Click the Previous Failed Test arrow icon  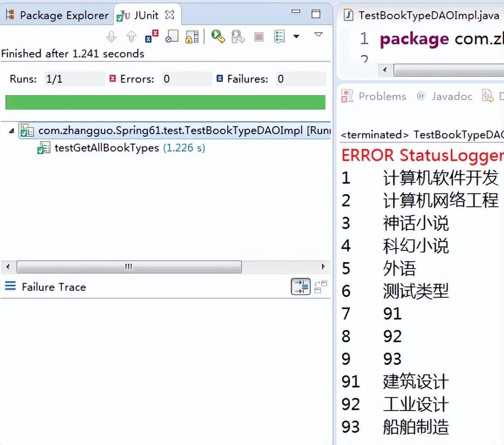pos(131,36)
